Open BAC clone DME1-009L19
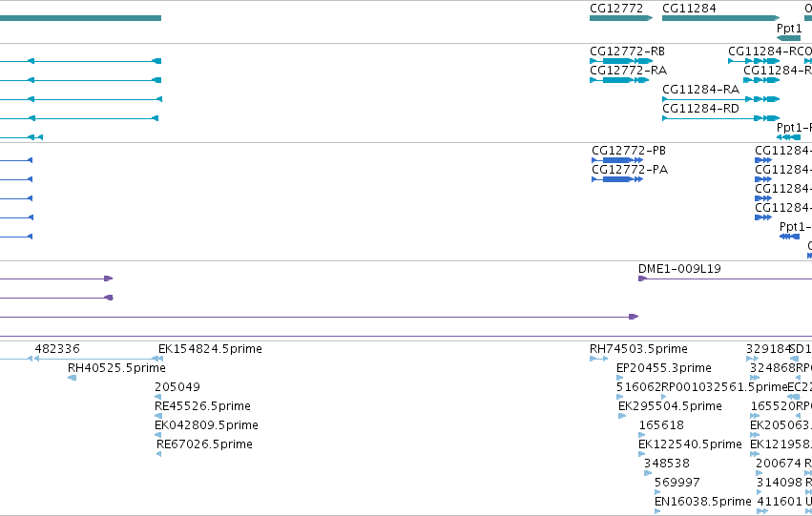The image size is (812, 516). 679,269
